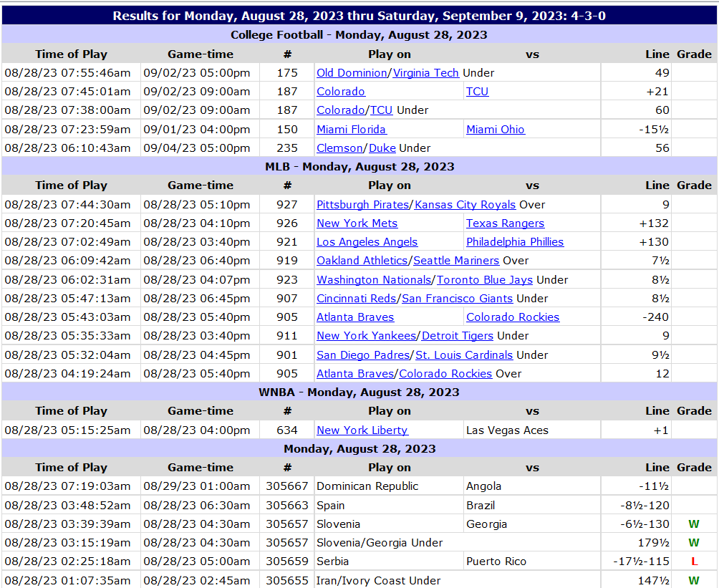The height and width of the screenshot is (588, 719).
Task: Click the -17½-115 line value
Action: [641, 562]
